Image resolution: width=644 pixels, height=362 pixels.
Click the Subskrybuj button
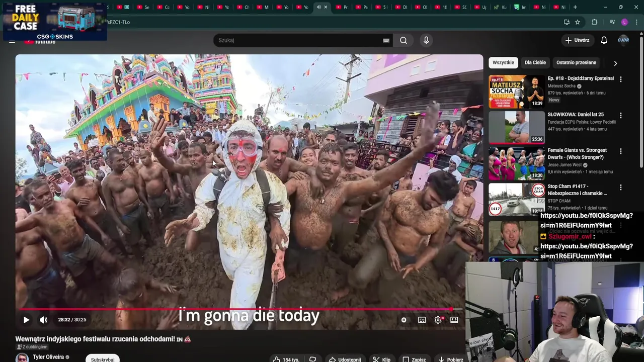pos(103,358)
